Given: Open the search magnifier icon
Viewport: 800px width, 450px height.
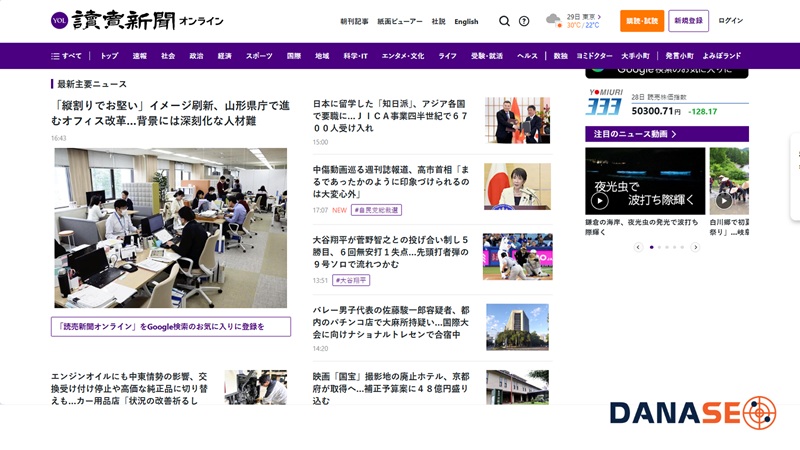Looking at the screenshot, I should pyautogui.click(x=504, y=21).
